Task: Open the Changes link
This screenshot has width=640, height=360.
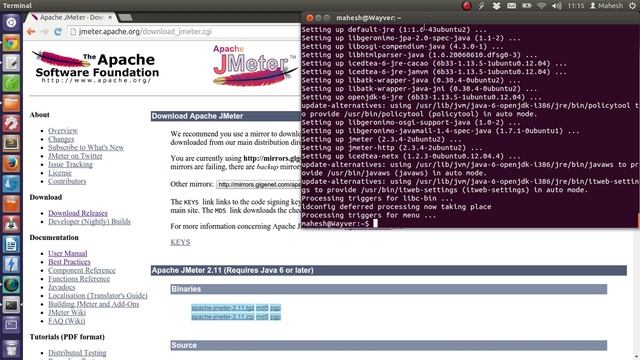Action: (61, 139)
